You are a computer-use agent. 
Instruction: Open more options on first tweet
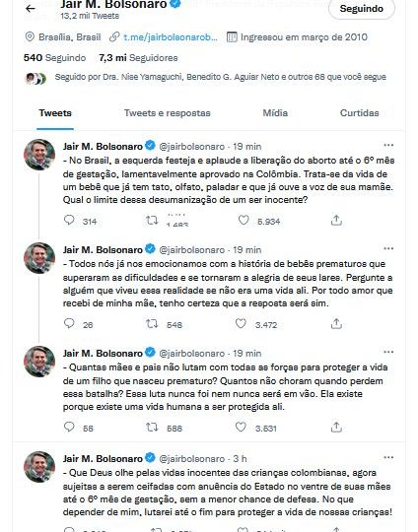pos(388,145)
